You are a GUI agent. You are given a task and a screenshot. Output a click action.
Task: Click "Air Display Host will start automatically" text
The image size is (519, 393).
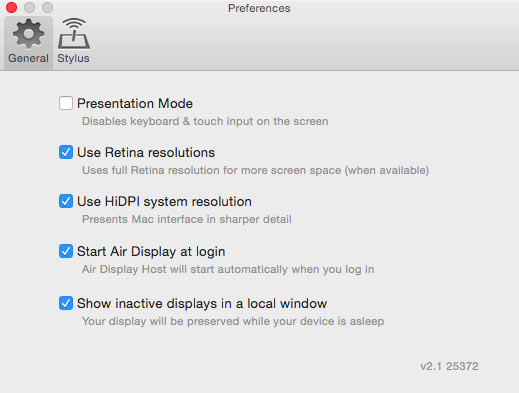click(228, 269)
